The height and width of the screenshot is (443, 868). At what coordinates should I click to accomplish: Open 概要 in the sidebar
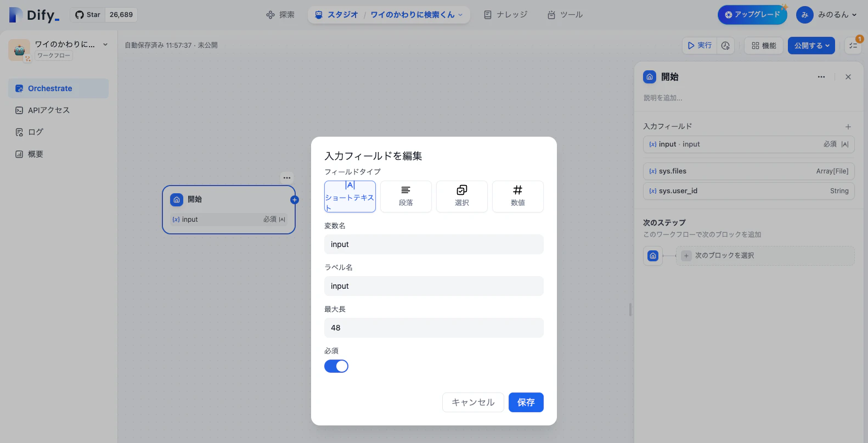click(58, 154)
